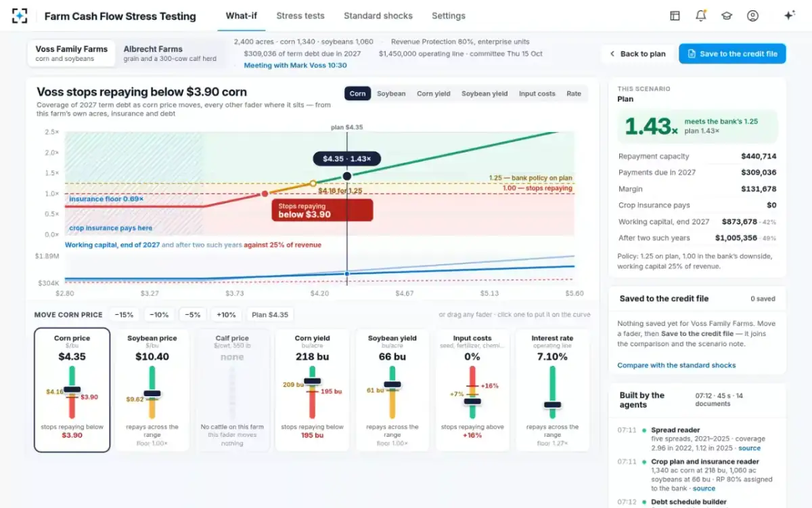Select the Corn price card
The image size is (812, 508).
point(72,390)
